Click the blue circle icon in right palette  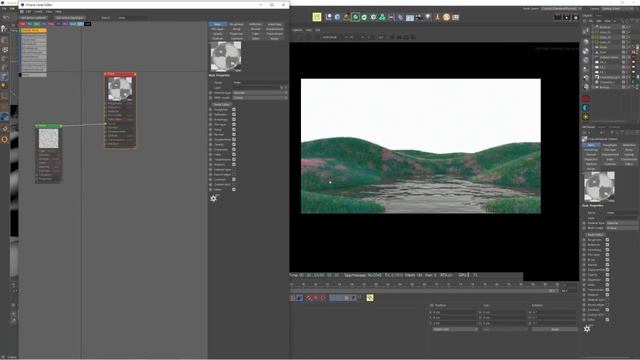(x=586, y=108)
